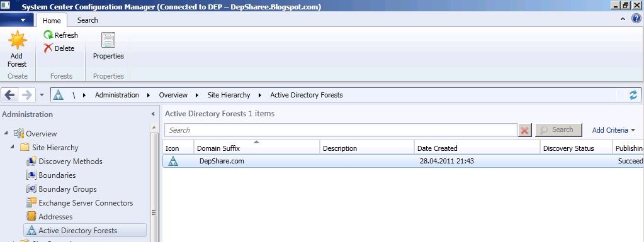
Task: Open Properties from the ribbon
Action: coord(108,46)
